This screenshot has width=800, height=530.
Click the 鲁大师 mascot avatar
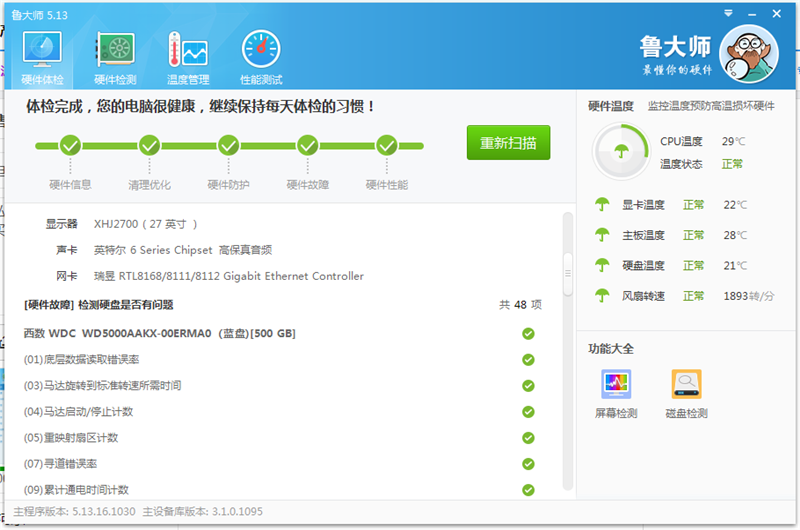[748, 54]
